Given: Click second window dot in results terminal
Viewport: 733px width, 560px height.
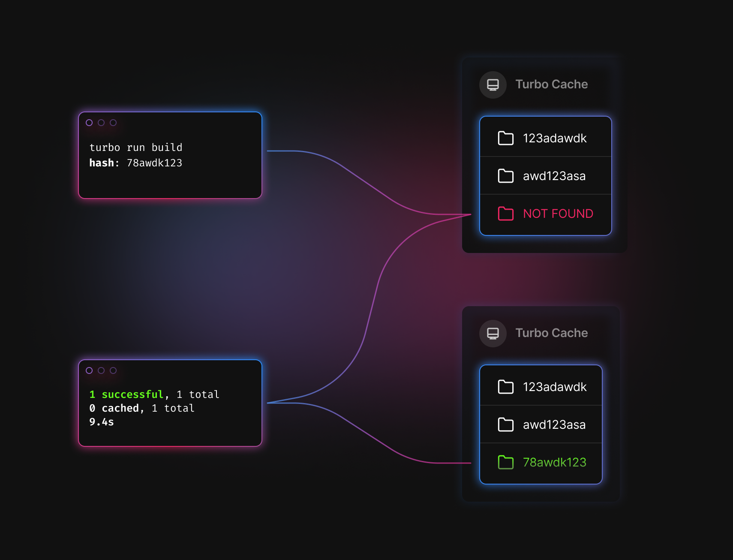Looking at the screenshot, I should (101, 370).
